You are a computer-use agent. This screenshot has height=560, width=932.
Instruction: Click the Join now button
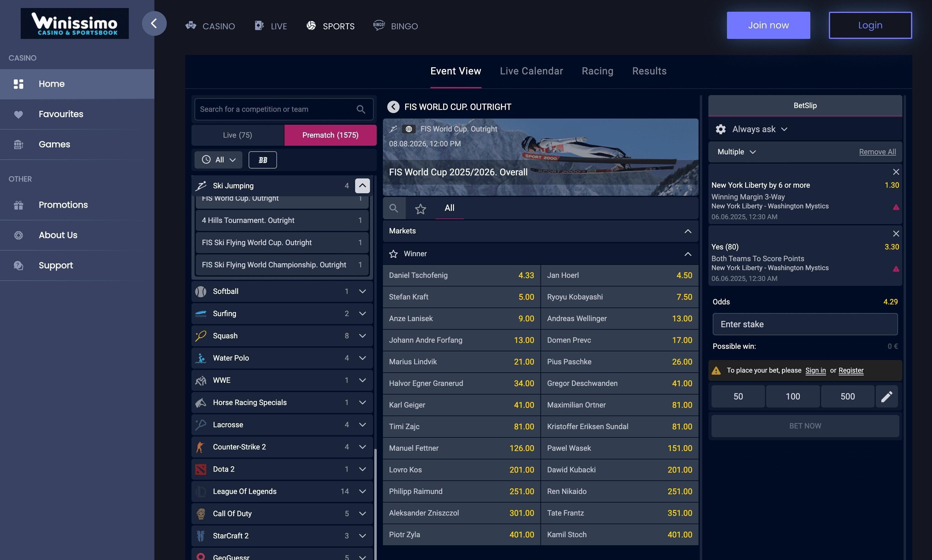[768, 25]
